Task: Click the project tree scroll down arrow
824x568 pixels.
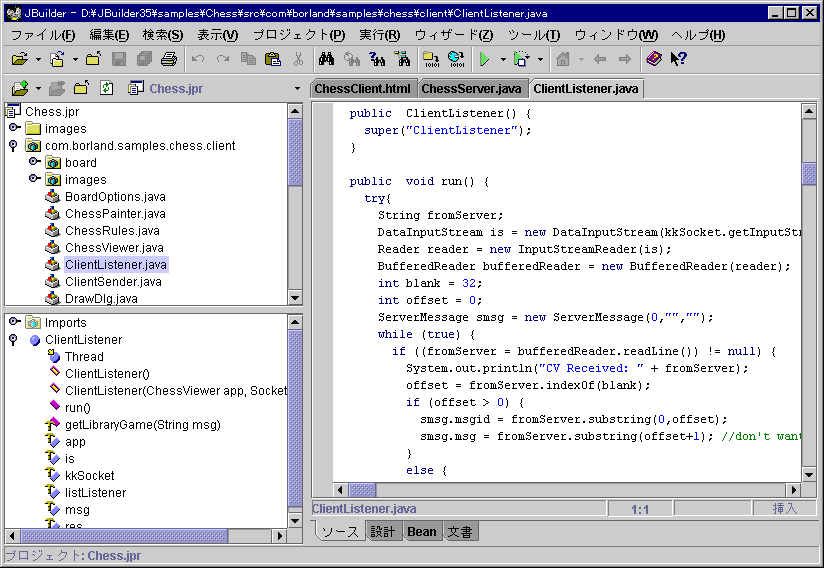Action: tap(295, 297)
